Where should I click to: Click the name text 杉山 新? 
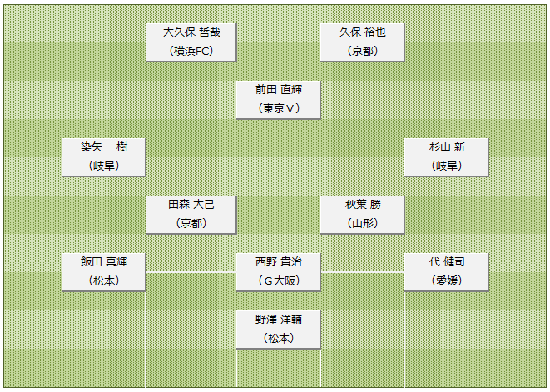coord(447,147)
